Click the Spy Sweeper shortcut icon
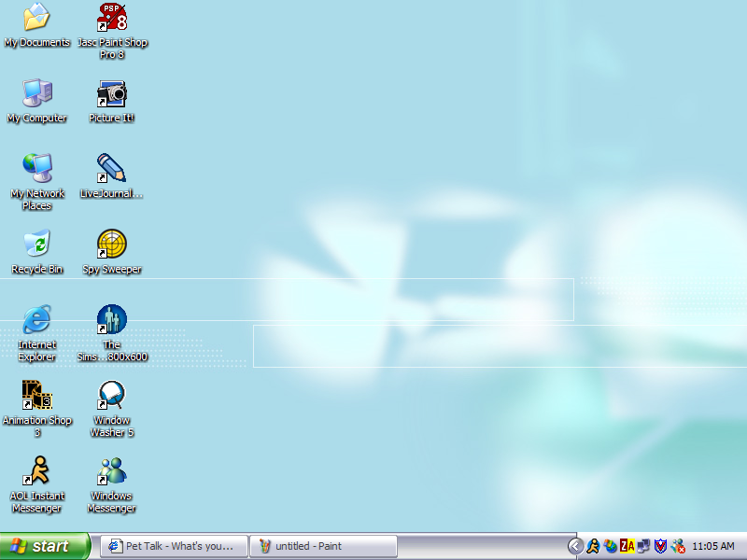This screenshot has width=747, height=560. tap(112, 245)
